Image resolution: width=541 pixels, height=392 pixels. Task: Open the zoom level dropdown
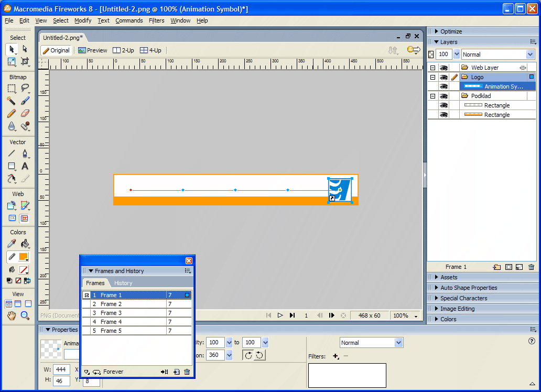point(416,315)
